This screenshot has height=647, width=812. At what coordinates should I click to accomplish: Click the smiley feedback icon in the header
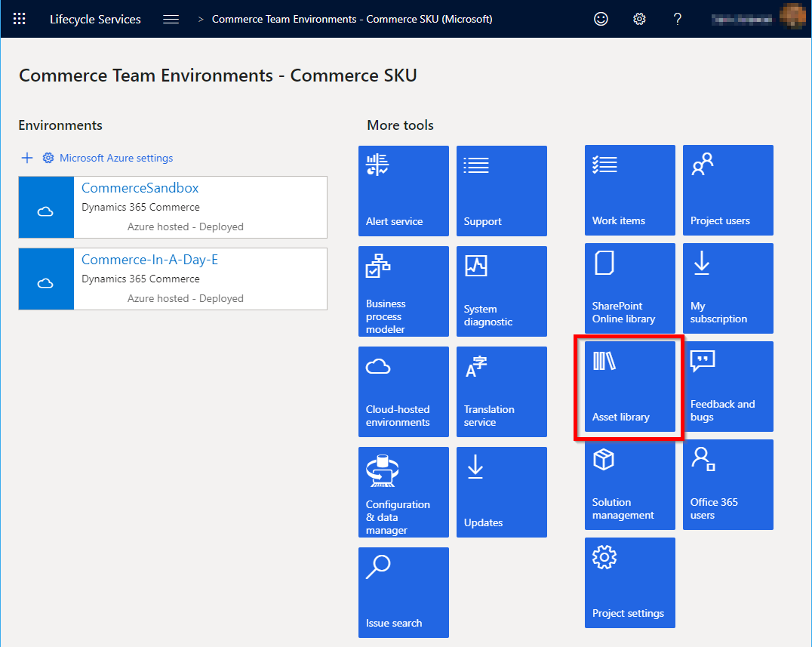coord(601,18)
